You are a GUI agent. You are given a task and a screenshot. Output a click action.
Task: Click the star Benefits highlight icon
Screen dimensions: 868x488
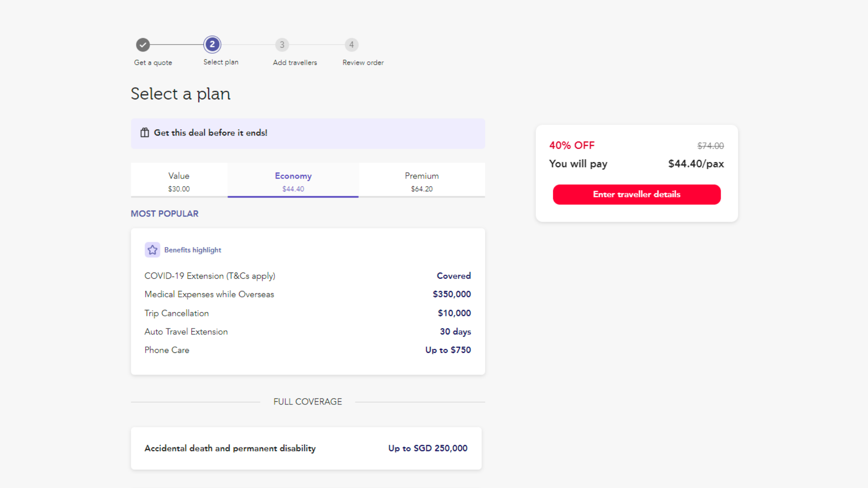[152, 249]
